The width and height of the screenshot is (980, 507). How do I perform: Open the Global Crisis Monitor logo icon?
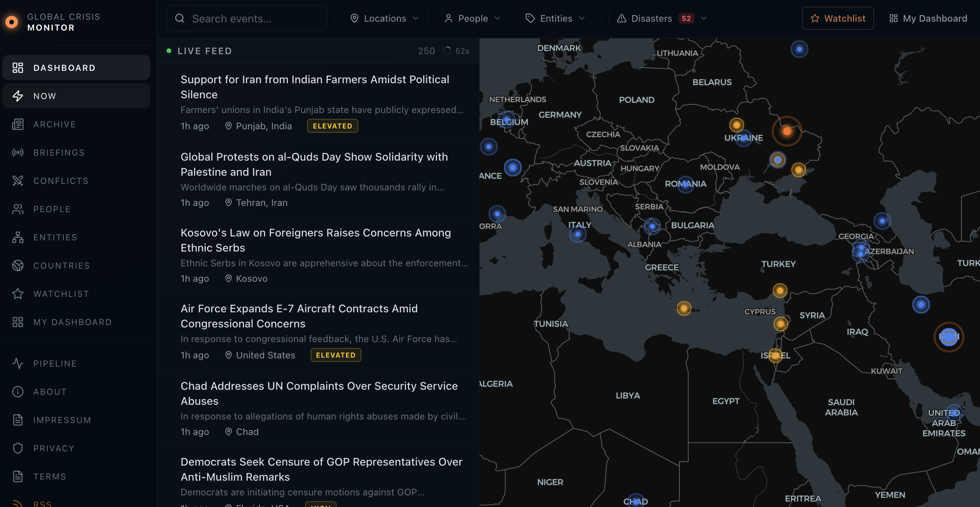[x=11, y=22]
